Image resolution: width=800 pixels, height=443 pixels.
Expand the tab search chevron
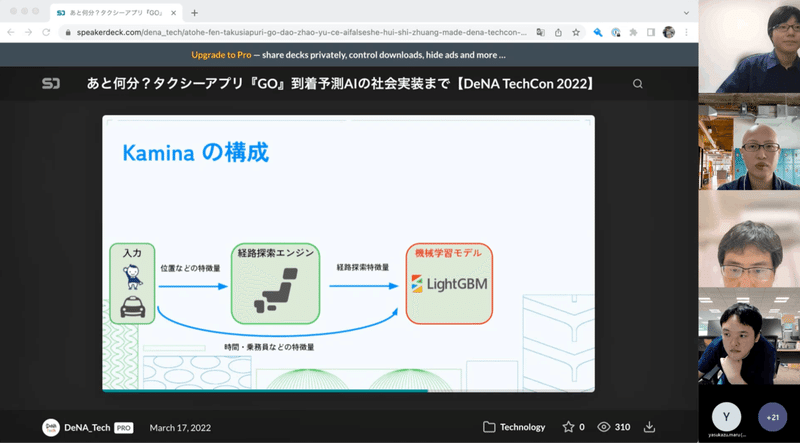point(687,13)
